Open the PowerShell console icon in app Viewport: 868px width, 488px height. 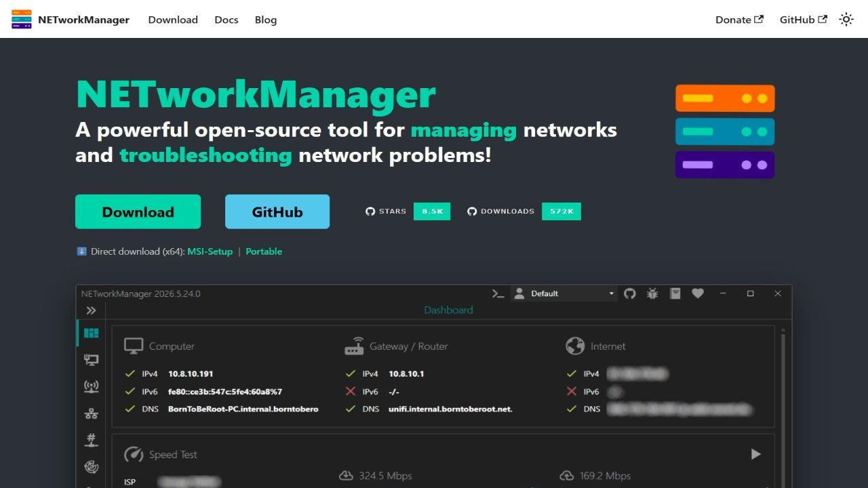[x=498, y=293]
